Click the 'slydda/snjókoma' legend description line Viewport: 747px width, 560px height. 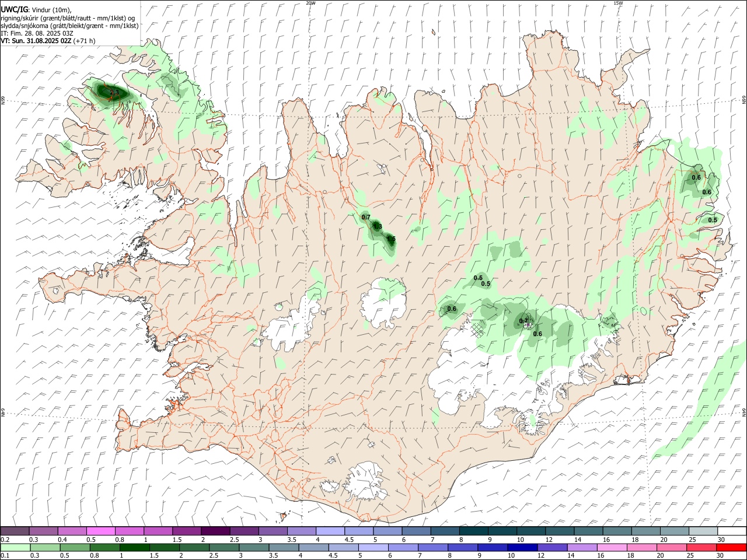[69, 26]
